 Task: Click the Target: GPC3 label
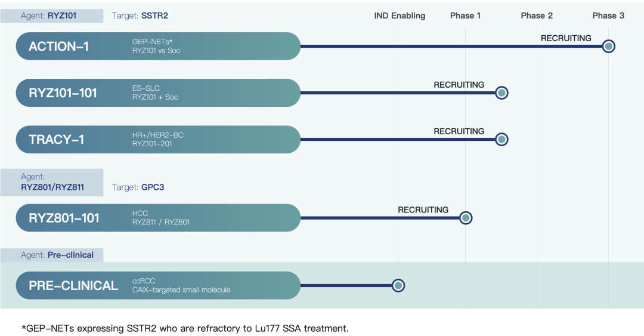pos(138,187)
